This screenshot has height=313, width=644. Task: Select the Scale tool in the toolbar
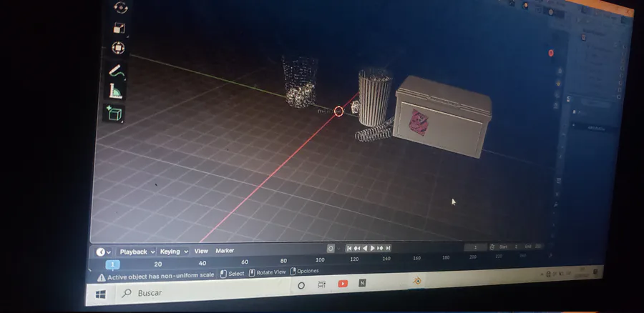[119, 29]
